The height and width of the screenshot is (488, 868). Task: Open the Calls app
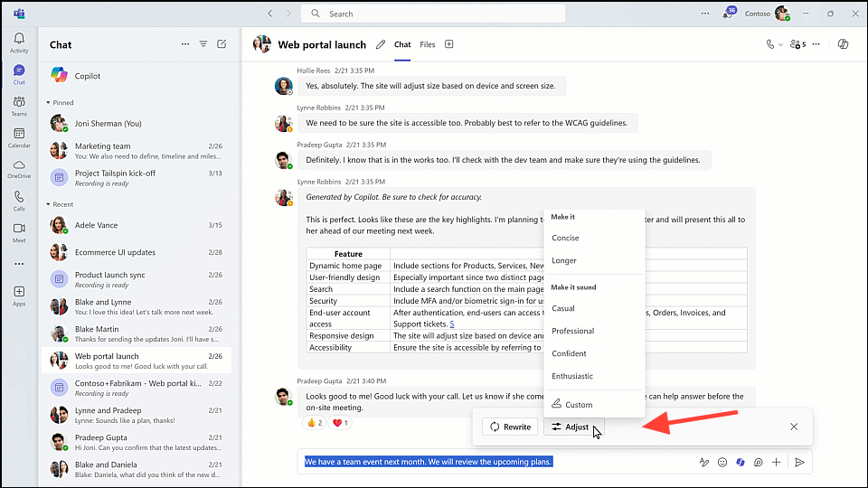19,201
